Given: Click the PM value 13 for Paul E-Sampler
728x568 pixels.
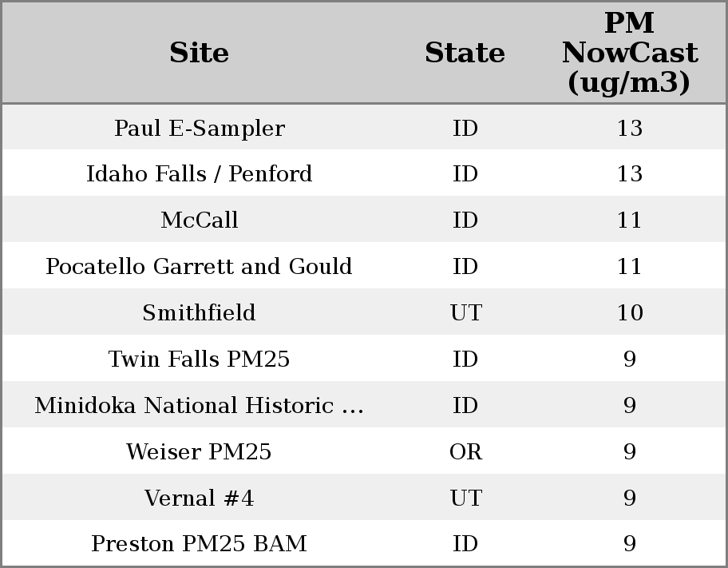Looking at the screenshot, I should (629, 128).
